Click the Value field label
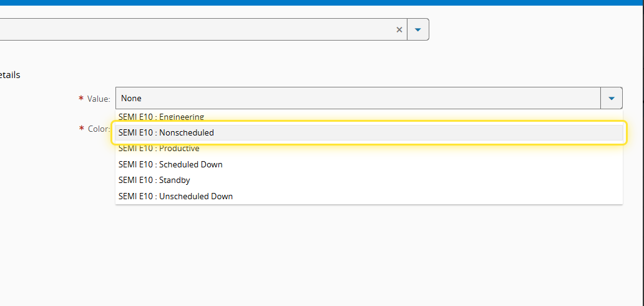 [99, 99]
